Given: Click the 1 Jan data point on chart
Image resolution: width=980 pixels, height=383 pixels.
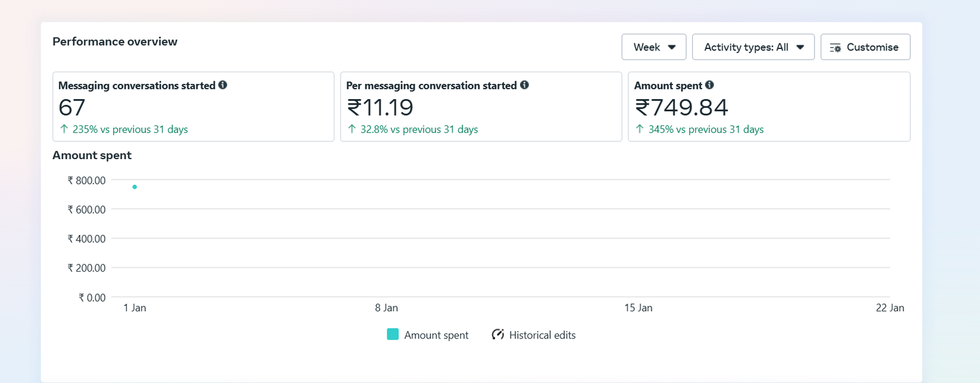Looking at the screenshot, I should (135, 187).
